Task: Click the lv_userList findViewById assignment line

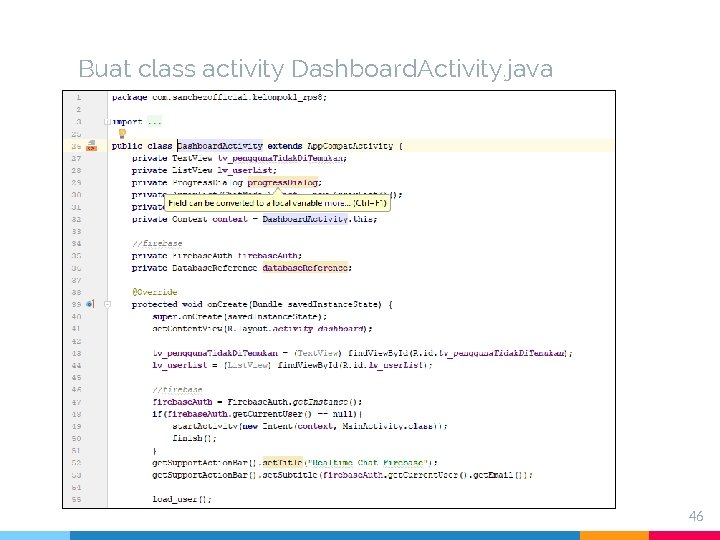Action: 292,365
